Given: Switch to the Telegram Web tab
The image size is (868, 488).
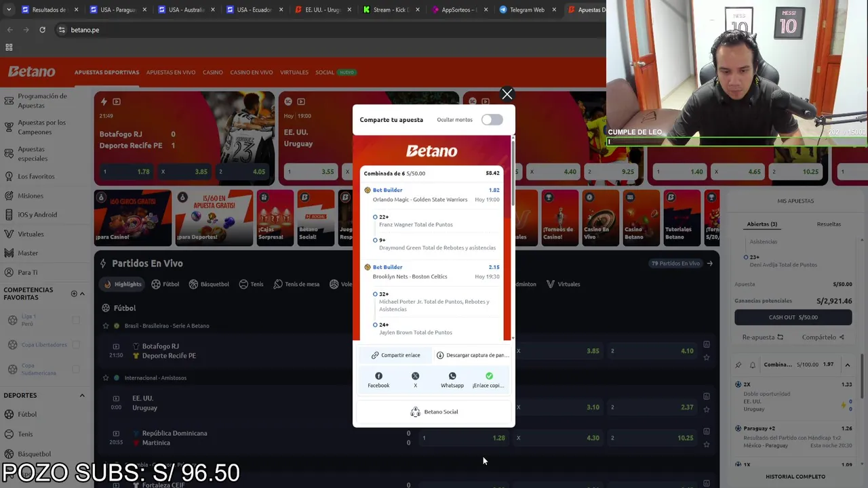Looking at the screenshot, I should (528, 9).
